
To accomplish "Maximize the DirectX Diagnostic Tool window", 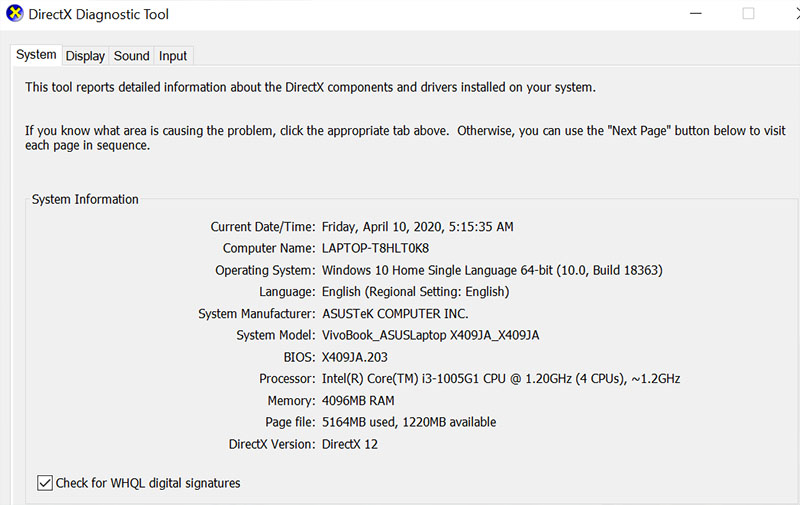I will 748,14.
